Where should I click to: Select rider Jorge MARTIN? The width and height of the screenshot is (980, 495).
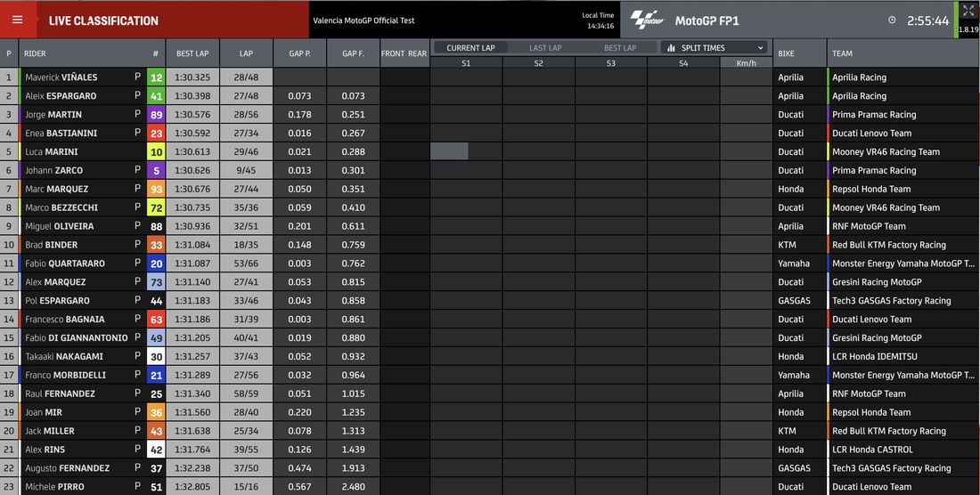tap(53, 115)
